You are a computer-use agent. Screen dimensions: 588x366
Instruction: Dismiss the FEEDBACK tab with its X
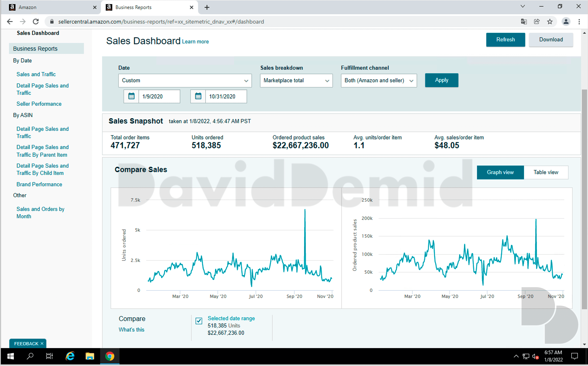click(42, 344)
